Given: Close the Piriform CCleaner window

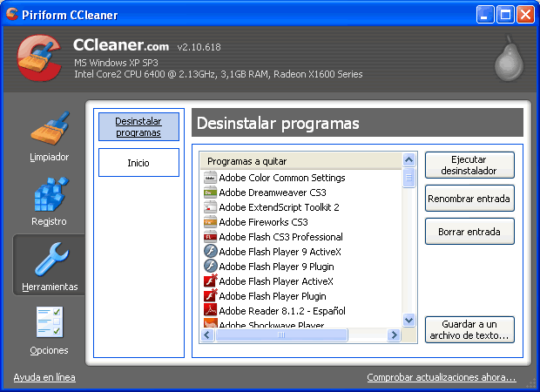Looking at the screenshot, I should click(525, 15).
